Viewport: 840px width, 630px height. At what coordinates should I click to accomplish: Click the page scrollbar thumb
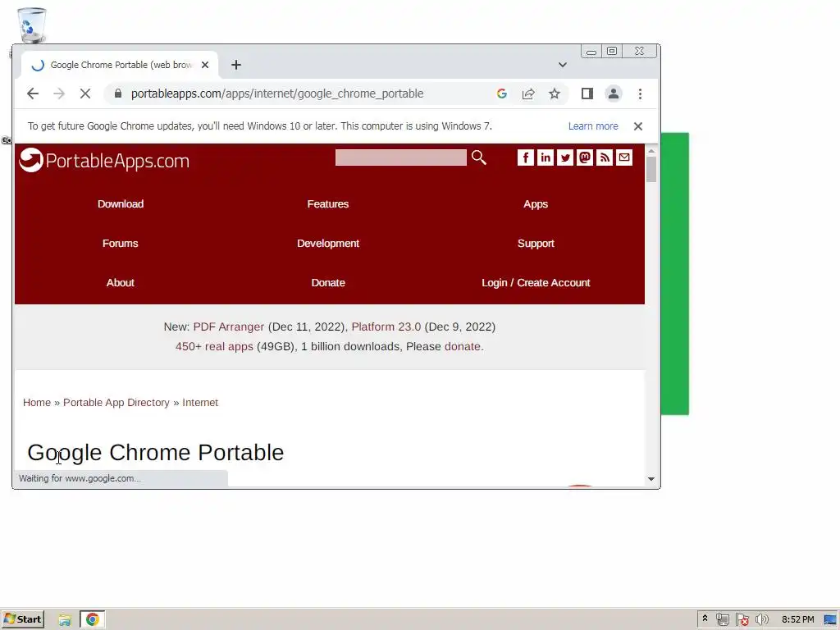pos(651,171)
